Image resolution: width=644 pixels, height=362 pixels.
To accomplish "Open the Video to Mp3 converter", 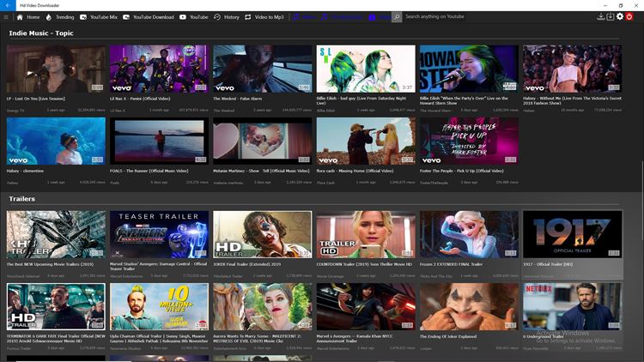I will tap(264, 17).
